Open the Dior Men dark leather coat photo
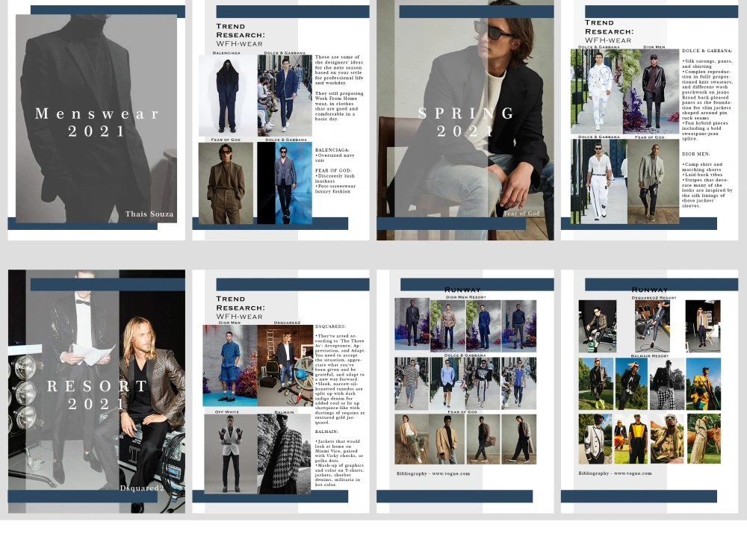The image size is (747, 560). (x=651, y=91)
